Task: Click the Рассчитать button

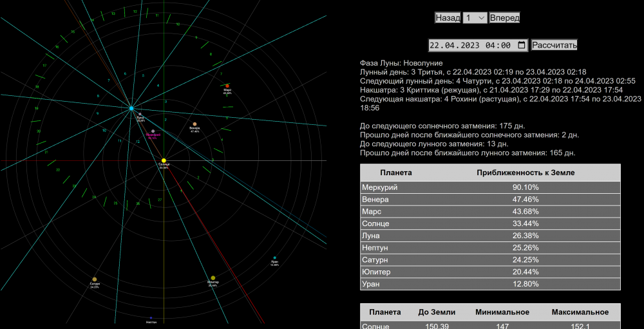Action: (x=554, y=45)
